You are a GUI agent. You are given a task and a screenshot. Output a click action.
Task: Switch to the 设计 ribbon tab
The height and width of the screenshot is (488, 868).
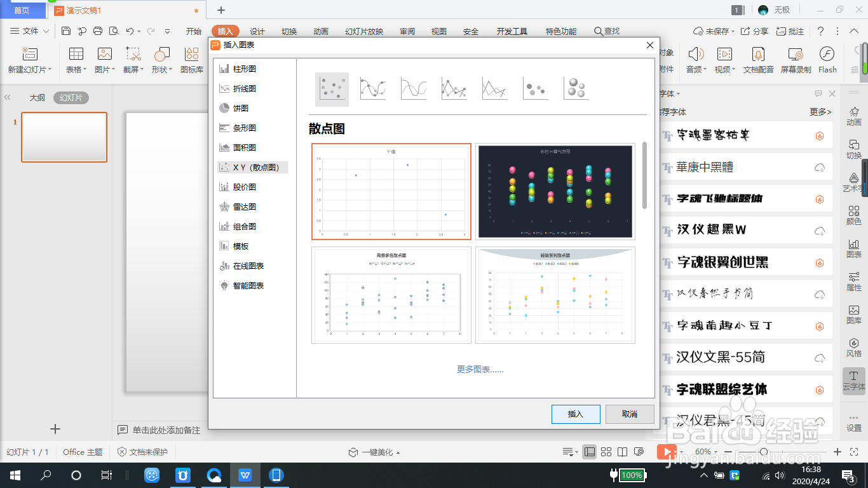(257, 31)
